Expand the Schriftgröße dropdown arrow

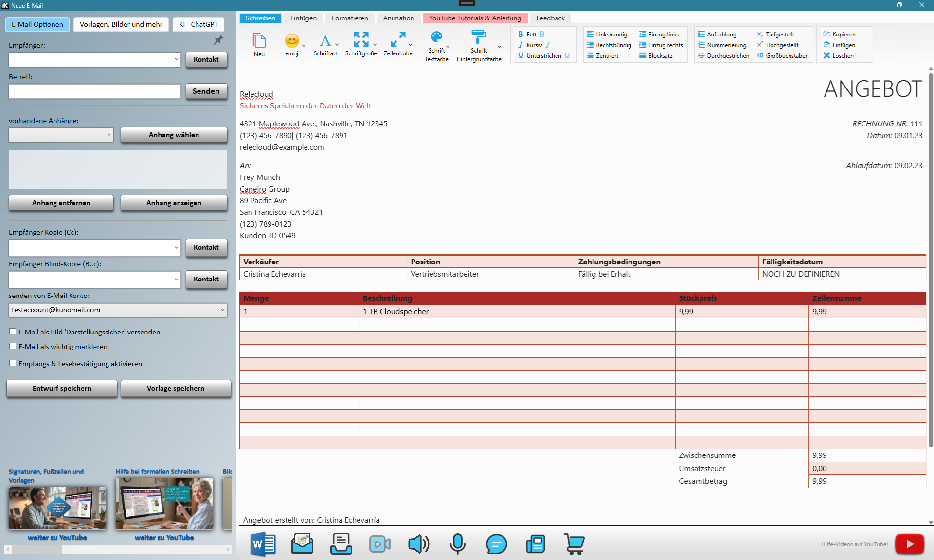[375, 45]
